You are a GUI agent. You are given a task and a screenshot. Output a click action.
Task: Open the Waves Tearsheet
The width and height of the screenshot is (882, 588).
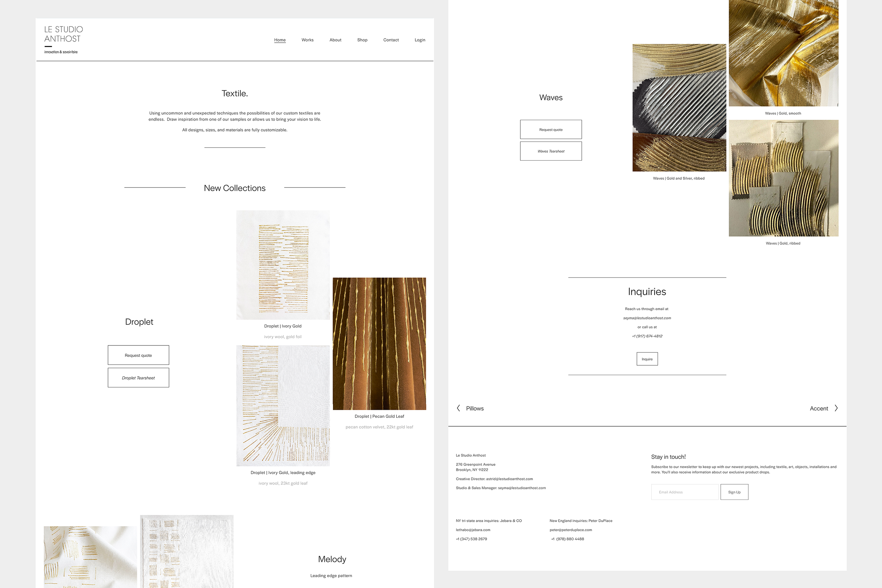[x=551, y=151]
